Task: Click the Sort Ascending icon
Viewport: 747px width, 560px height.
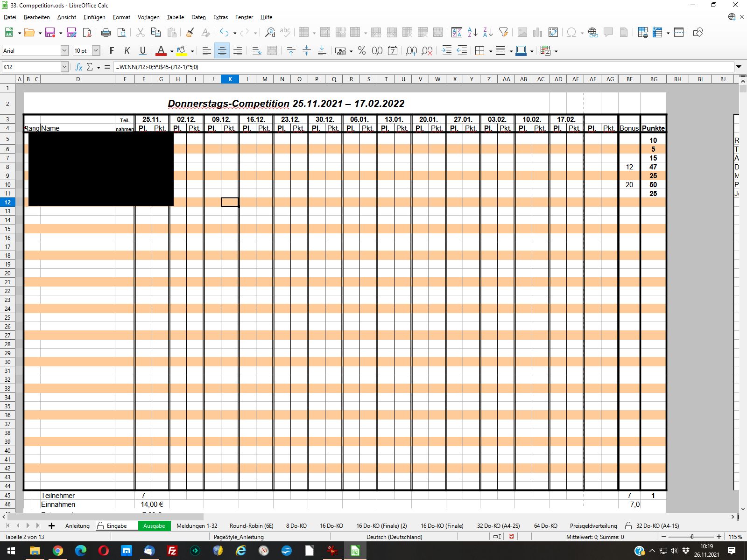Action: point(472,32)
